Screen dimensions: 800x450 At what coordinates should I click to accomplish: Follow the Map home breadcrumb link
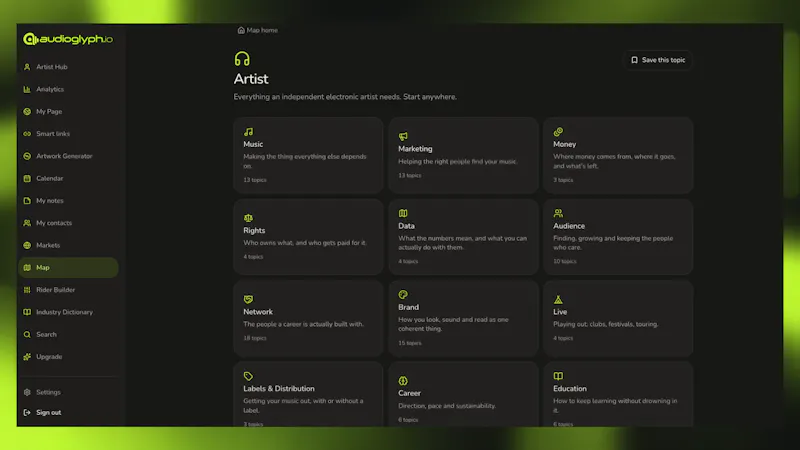click(258, 30)
